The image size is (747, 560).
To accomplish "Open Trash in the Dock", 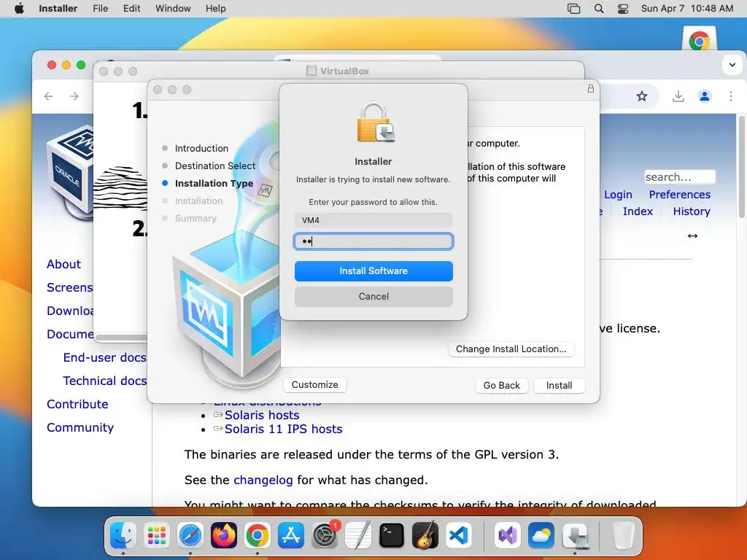I will pyautogui.click(x=623, y=535).
